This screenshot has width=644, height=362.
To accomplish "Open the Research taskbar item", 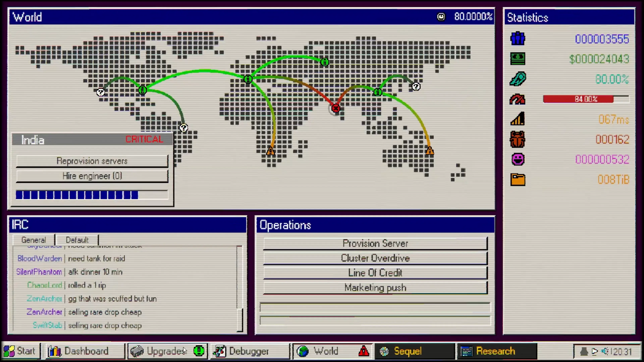I will click(x=496, y=351).
